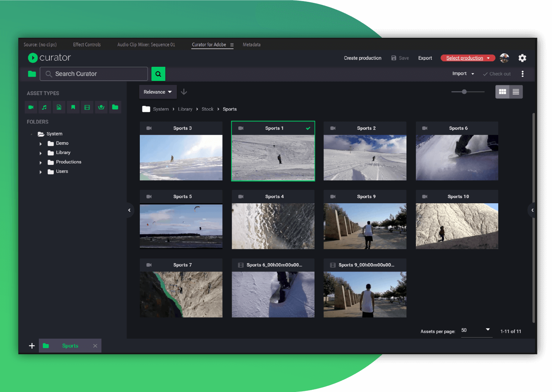Expand the Productions folder
The width and height of the screenshot is (552, 392).
41,163
